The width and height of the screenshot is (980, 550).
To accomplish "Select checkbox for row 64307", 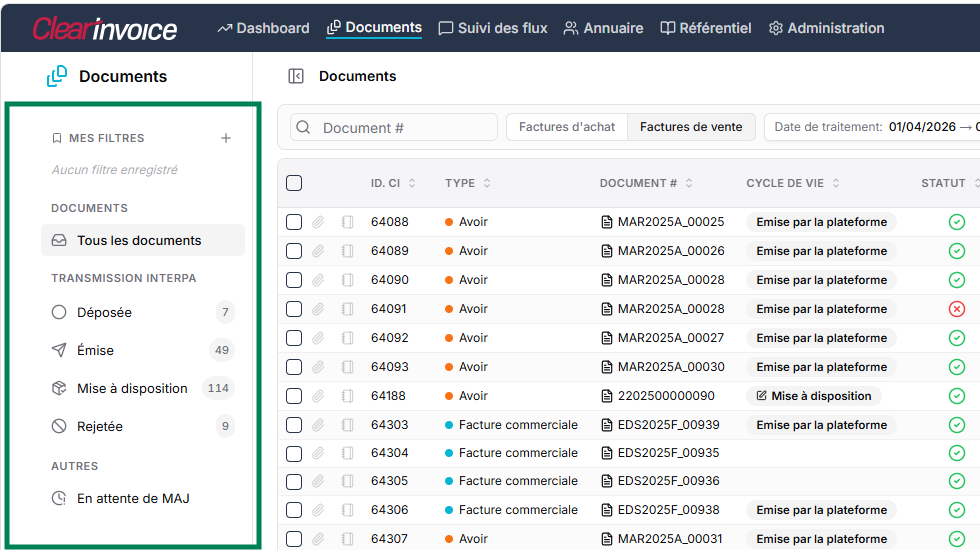I will click(x=294, y=539).
